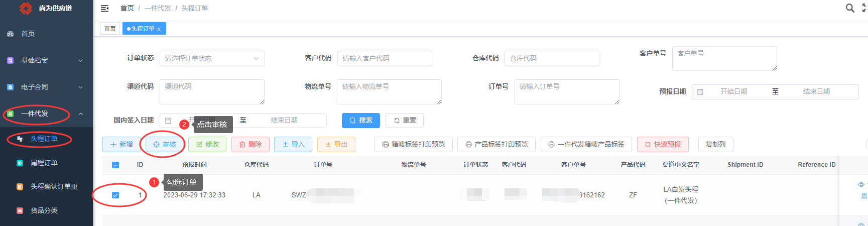This screenshot has width=868, height=226.
Task: Focus the 订单号 text area
Action: (x=567, y=92)
